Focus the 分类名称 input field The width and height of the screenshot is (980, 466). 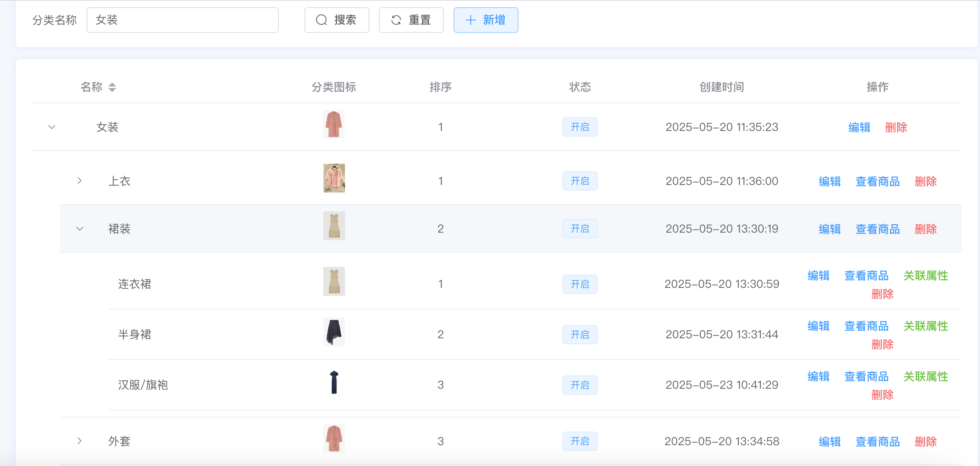coord(182,20)
